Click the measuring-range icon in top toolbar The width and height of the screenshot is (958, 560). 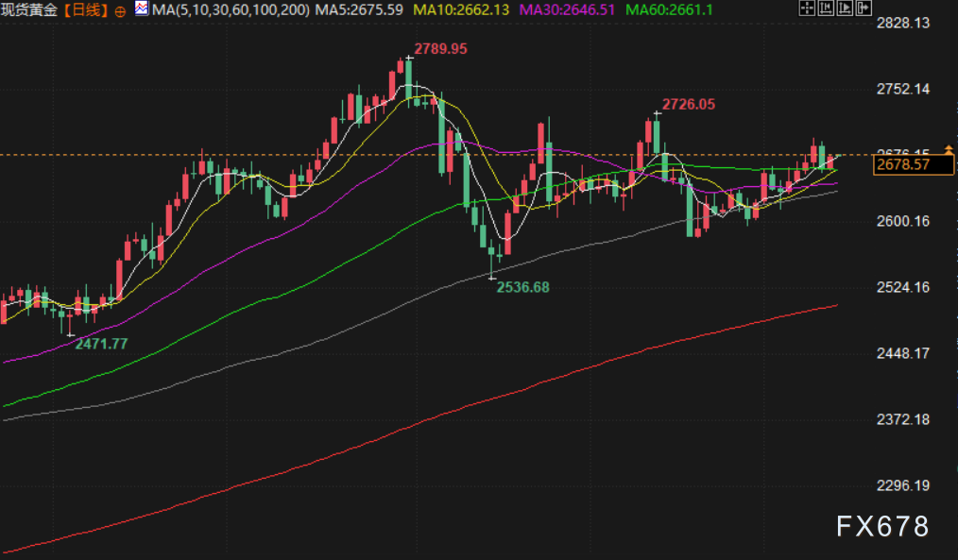pos(827,9)
